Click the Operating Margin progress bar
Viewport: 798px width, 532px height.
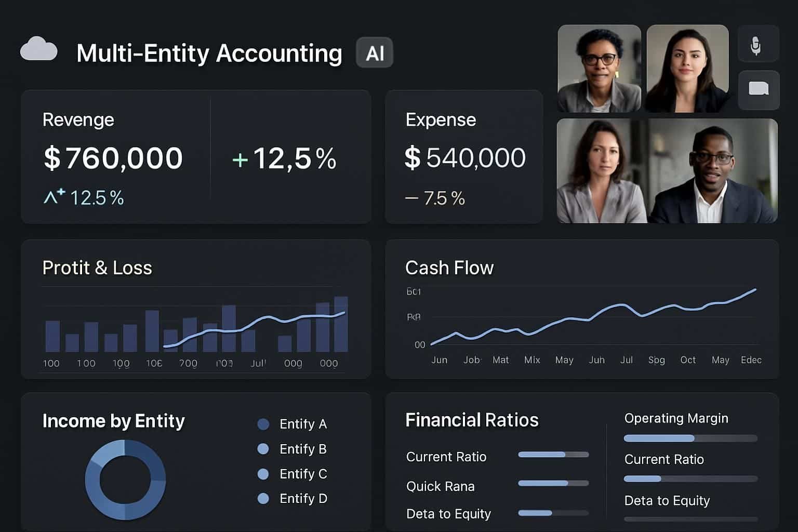pyautogui.click(x=690, y=438)
